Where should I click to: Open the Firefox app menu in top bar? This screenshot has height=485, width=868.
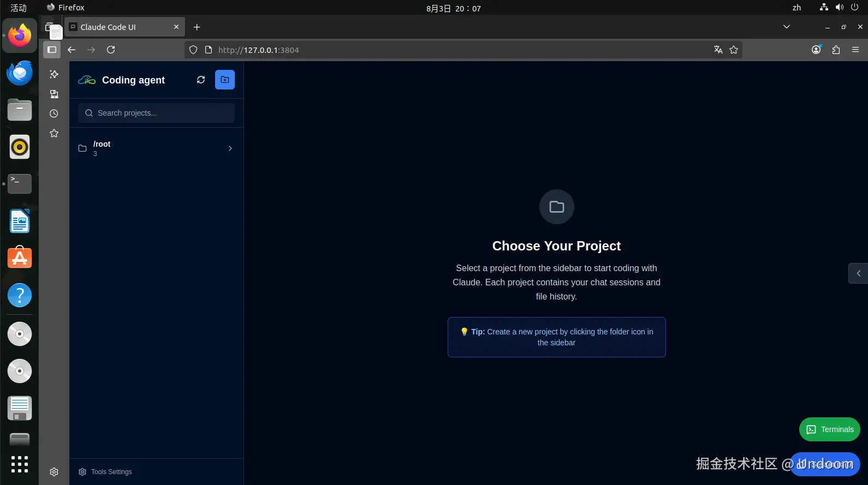tap(66, 8)
